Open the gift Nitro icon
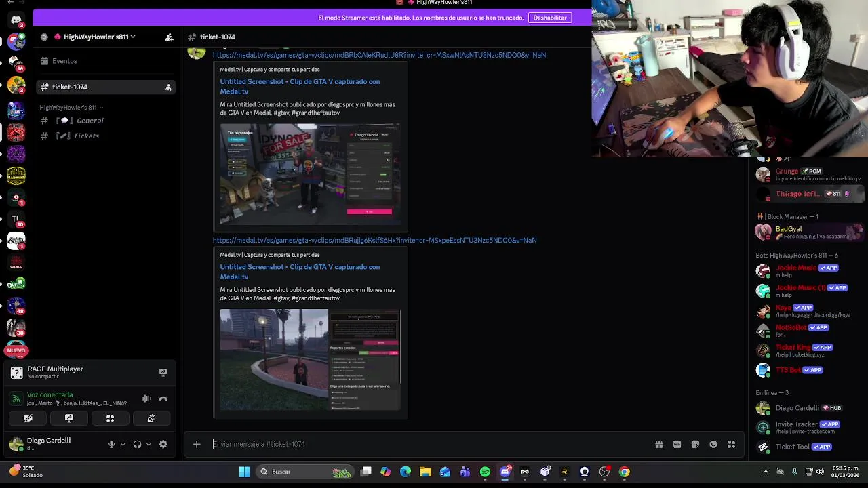The height and width of the screenshot is (488, 868). tap(658, 445)
